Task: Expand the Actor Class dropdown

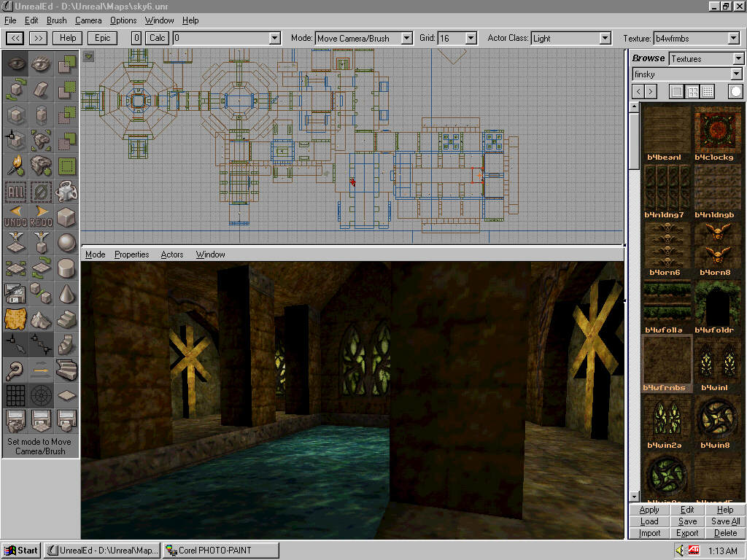Action: [x=605, y=38]
